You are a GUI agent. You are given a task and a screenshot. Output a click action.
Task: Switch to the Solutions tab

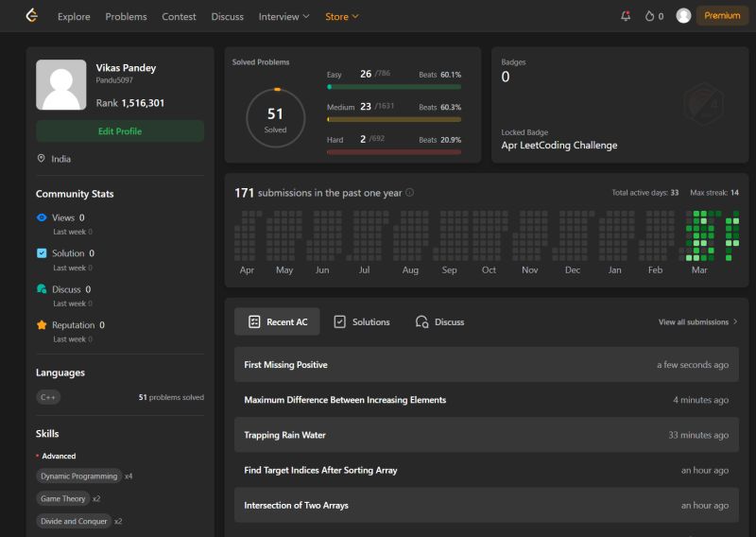pos(362,321)
